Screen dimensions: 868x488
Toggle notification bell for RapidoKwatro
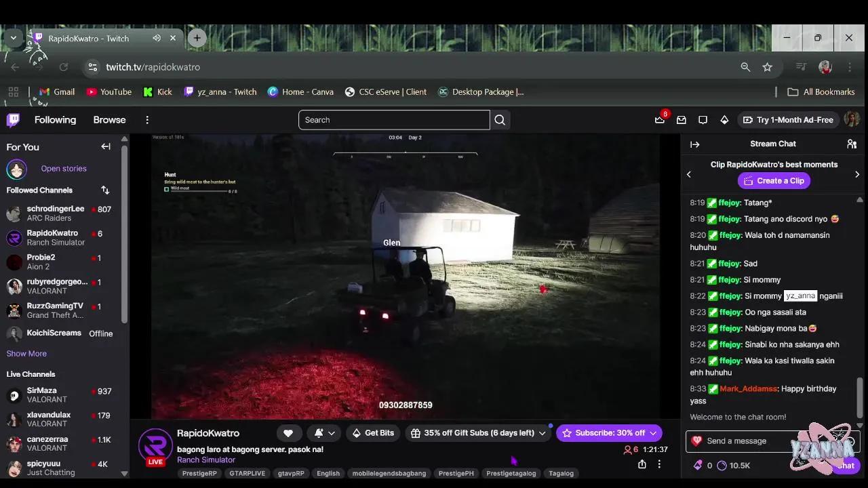pyautogui.click(x=319, y=433)
